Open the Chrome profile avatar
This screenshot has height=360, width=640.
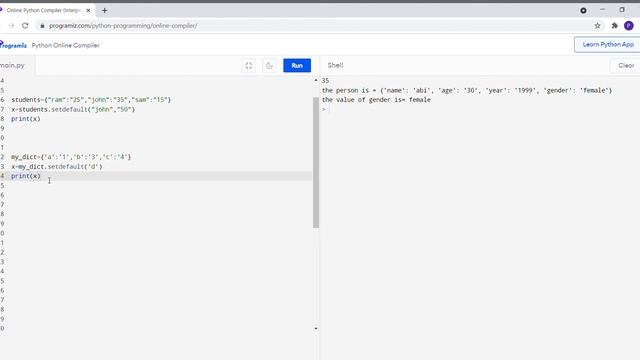click(x=629, y=26)
